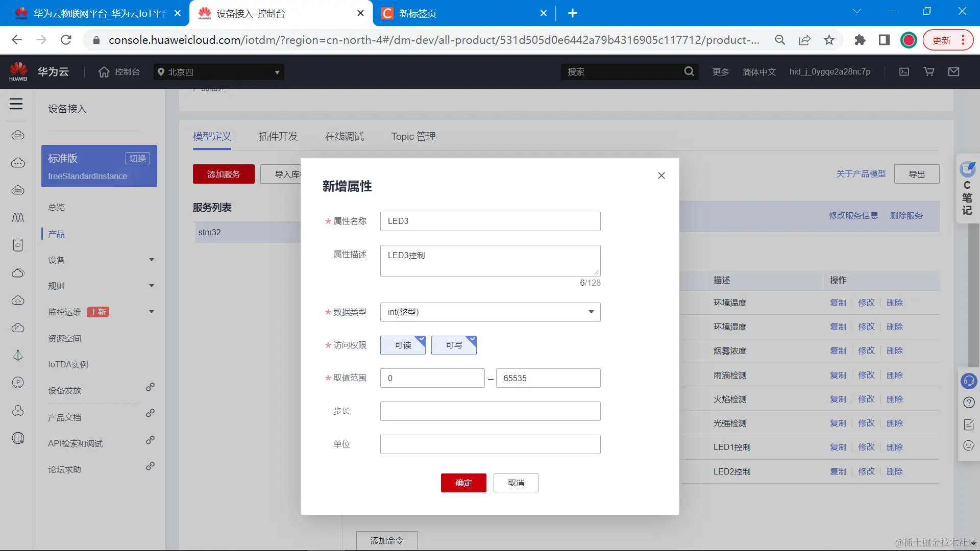The height and width of the screenshot is (551, 980).
Task: Click 删除 in the LED2控制 row
Action: tap(895, 471)
